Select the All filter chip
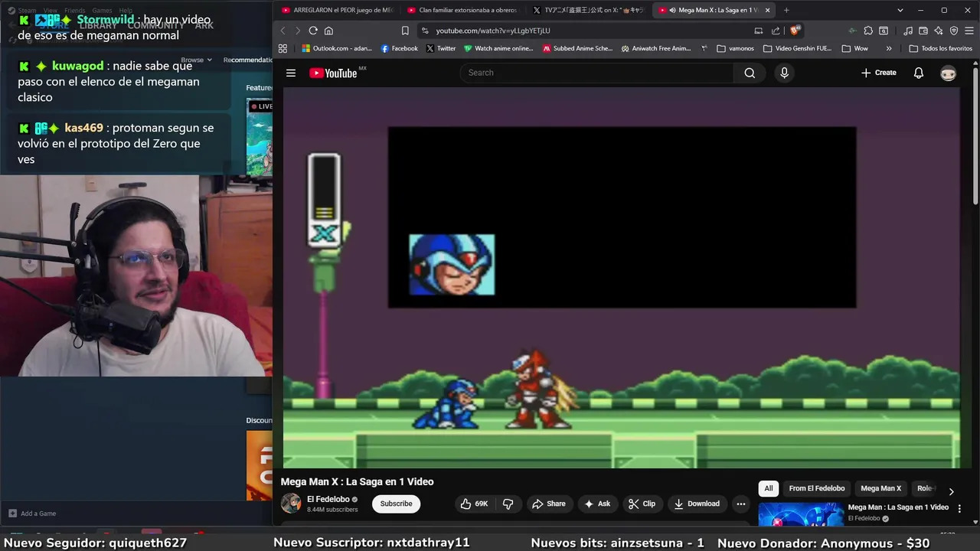Image resolution: width=980 pixels, height=551 pixels. coord(769,488)
